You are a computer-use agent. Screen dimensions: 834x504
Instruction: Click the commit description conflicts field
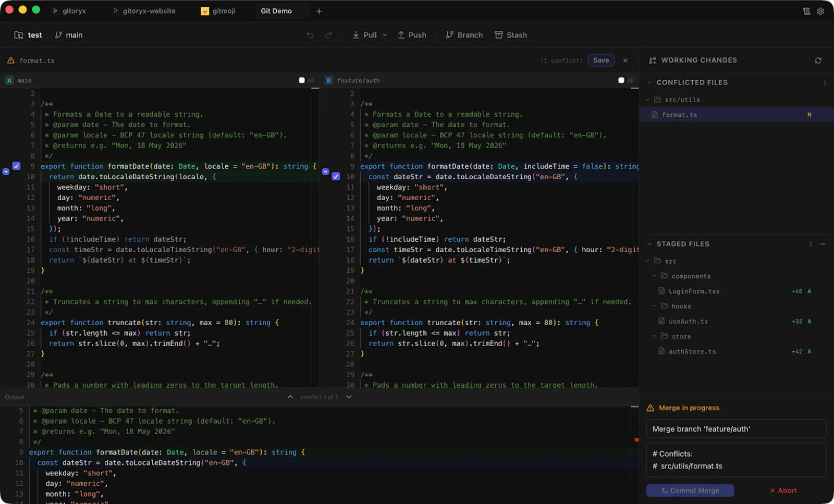[737, 460]
